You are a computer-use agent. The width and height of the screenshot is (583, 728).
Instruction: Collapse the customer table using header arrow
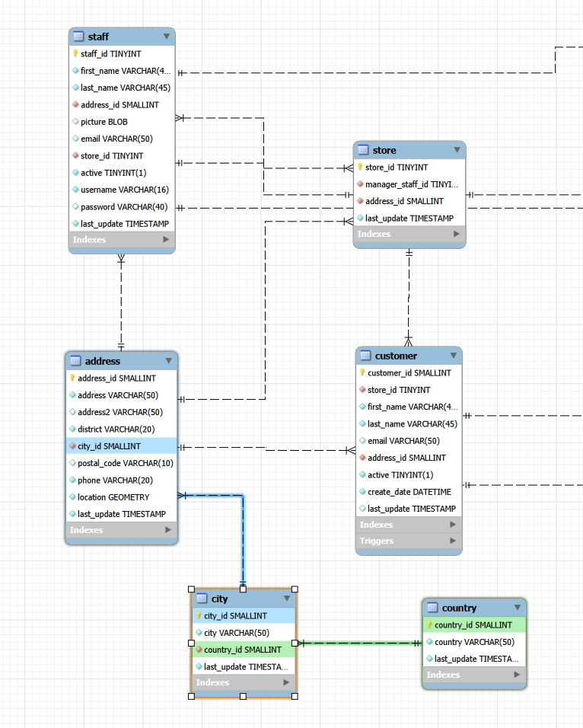[x=454, y=356]
